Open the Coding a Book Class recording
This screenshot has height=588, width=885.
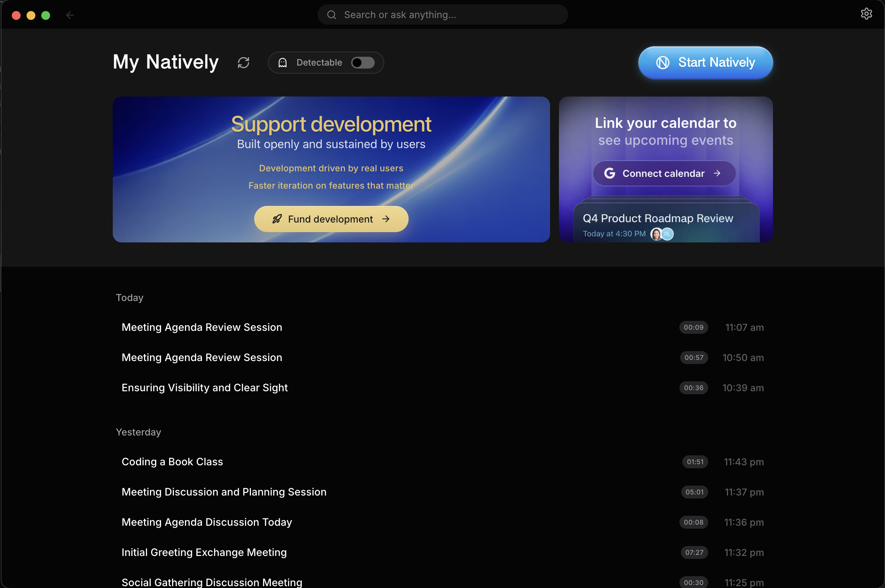(x=172, y=462)
